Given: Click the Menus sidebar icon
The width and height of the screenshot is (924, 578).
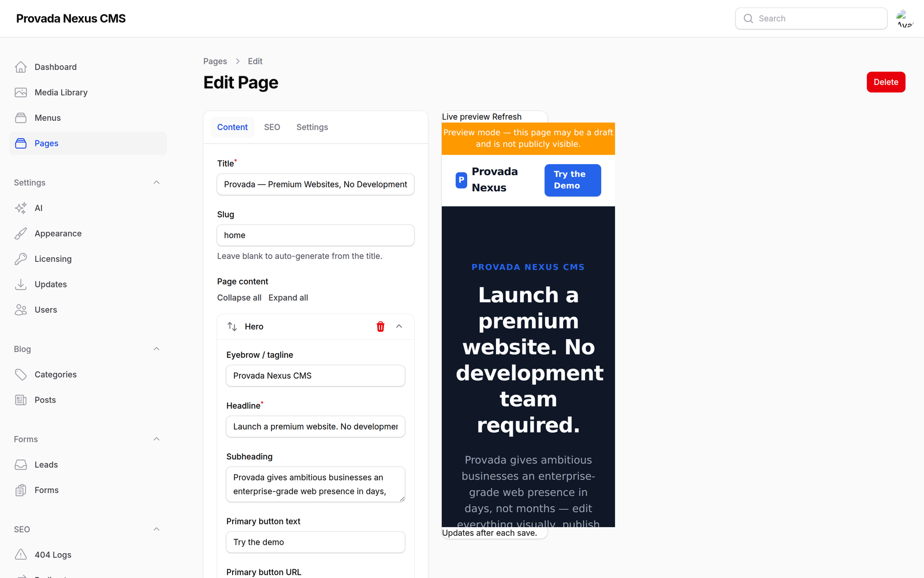Looking at the screenshot, I should (21, 118).
